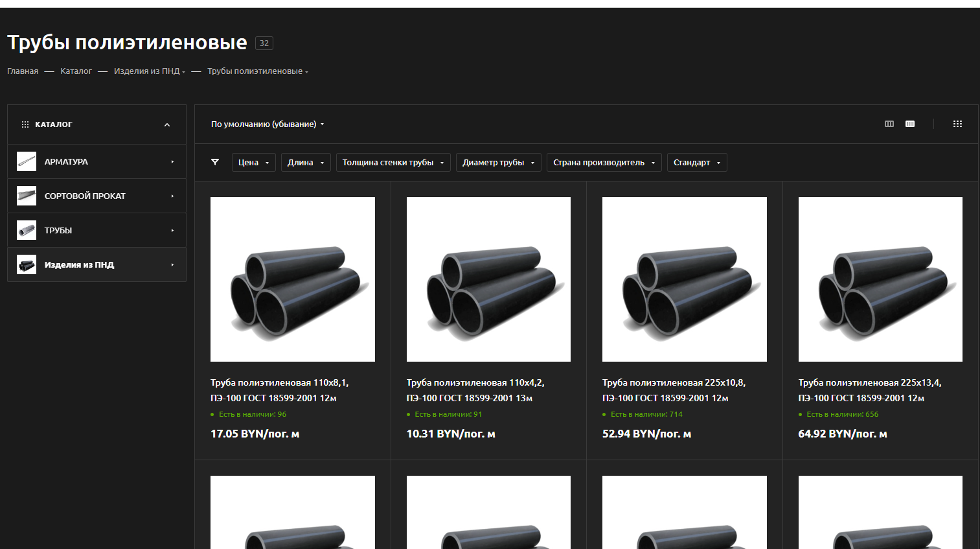Screen dimensions: 980x549
Task: Click the Сортовой прокат category thumbnail icon
Action: tap(27, 196)
